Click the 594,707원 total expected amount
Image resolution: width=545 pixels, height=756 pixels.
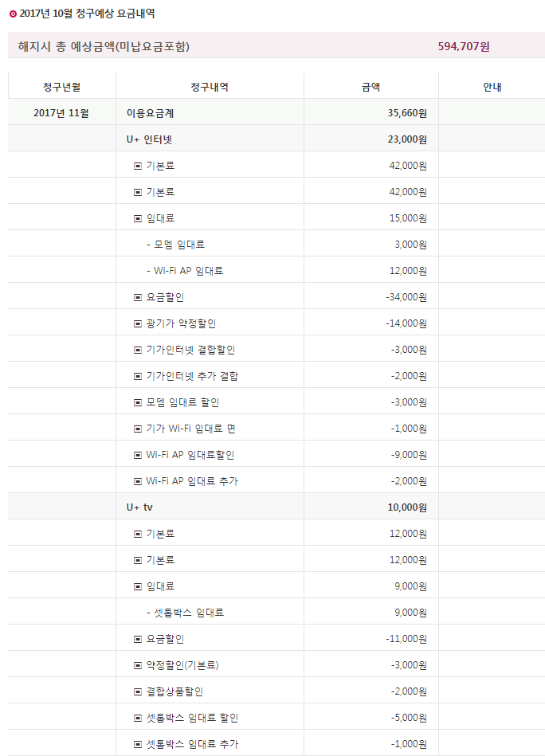(x=464, y=46)
